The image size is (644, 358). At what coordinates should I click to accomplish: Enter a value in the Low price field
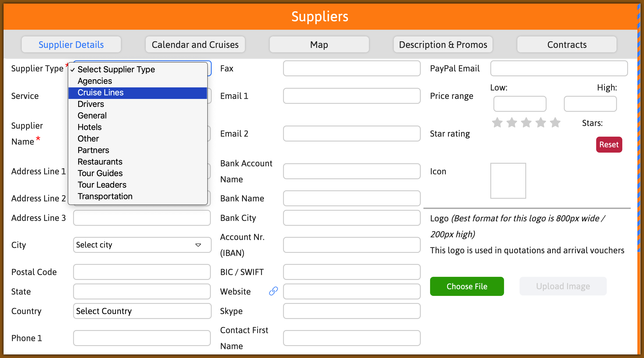pos(520,104)
